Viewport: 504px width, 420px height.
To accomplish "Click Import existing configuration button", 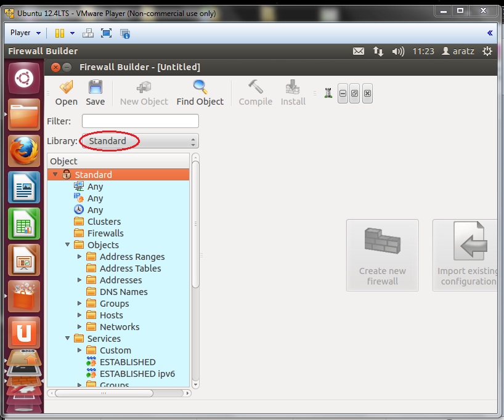I will pyautogui.click(x=465, y=256).
